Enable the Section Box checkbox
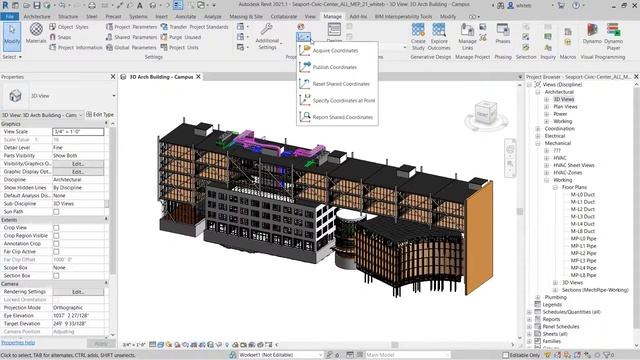 56,276
